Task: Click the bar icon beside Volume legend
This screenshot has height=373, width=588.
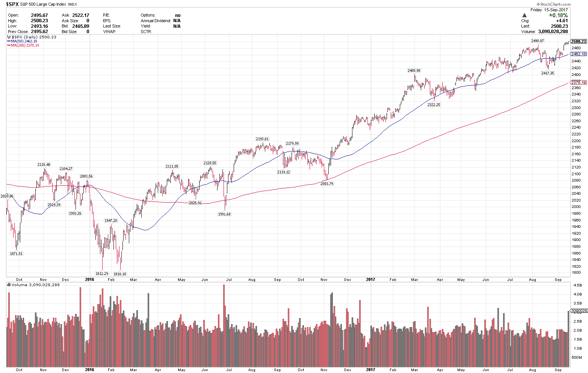Action: click(9, 285)
